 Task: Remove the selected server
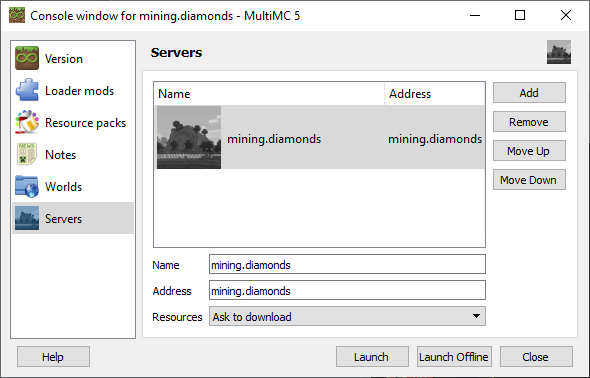tap(529, 121)
